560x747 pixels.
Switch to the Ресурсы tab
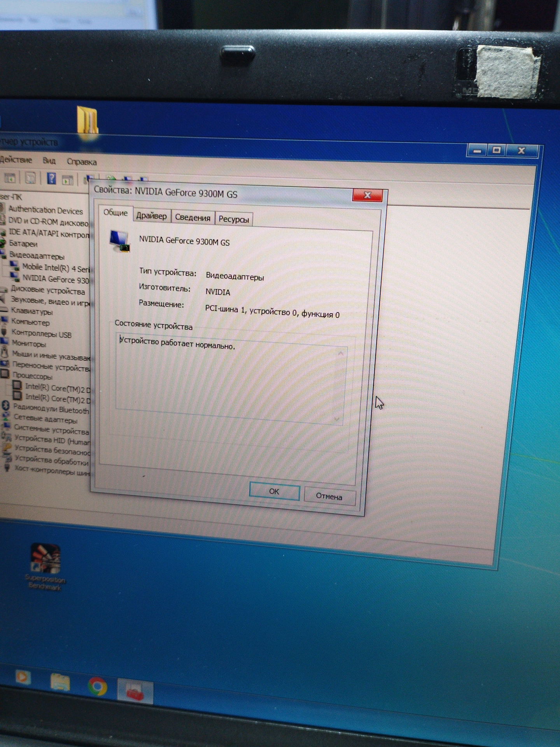(234, 219)
